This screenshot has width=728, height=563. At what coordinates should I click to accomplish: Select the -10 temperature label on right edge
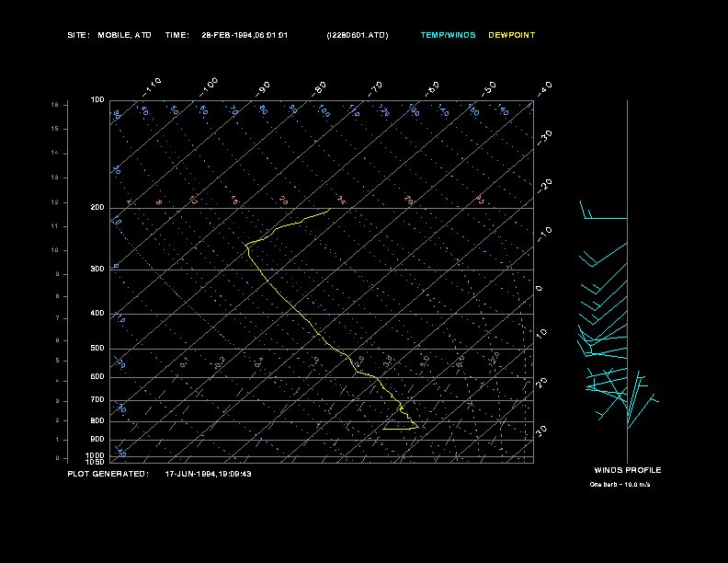(544, 235)
